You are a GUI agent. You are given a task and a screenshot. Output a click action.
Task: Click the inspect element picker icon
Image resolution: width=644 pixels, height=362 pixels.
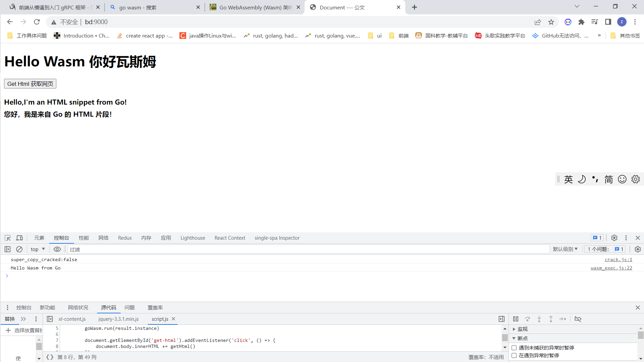pos(7,238)
